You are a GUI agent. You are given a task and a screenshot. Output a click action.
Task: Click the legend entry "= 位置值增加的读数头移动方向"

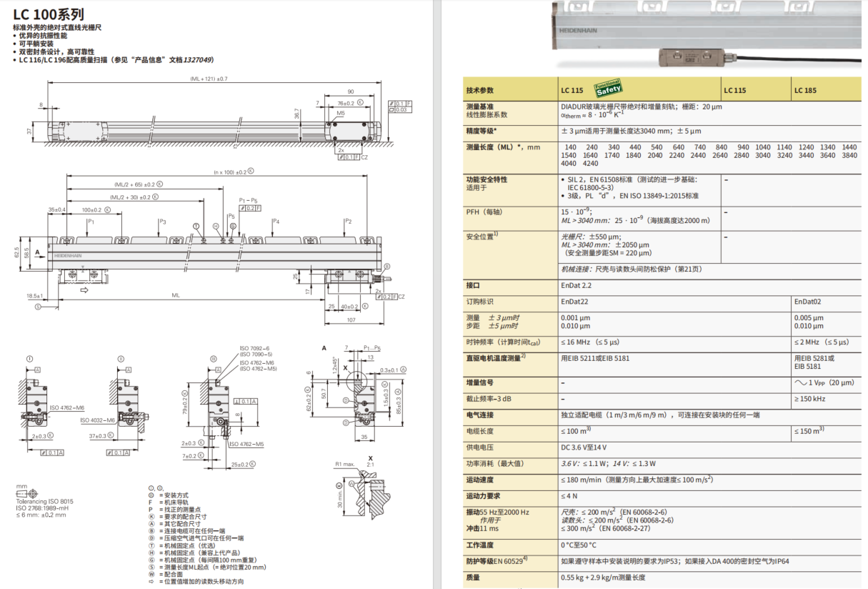201,581
